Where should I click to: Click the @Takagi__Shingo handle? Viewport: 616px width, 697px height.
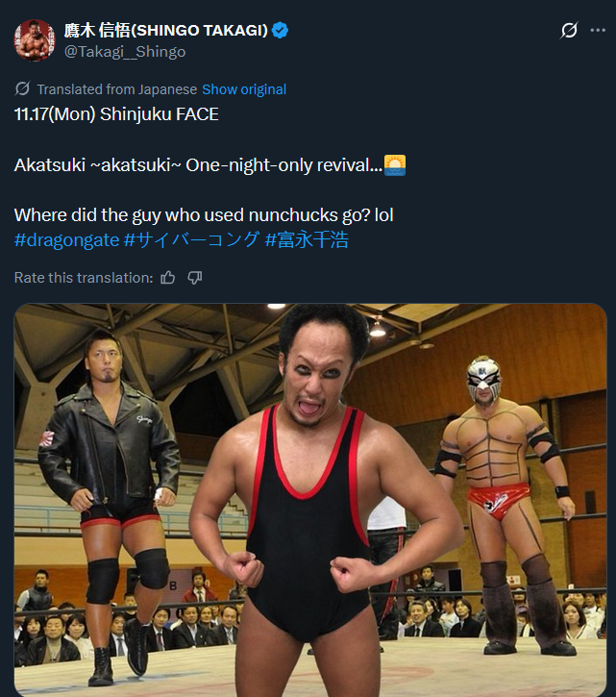[x=125, y=52]
